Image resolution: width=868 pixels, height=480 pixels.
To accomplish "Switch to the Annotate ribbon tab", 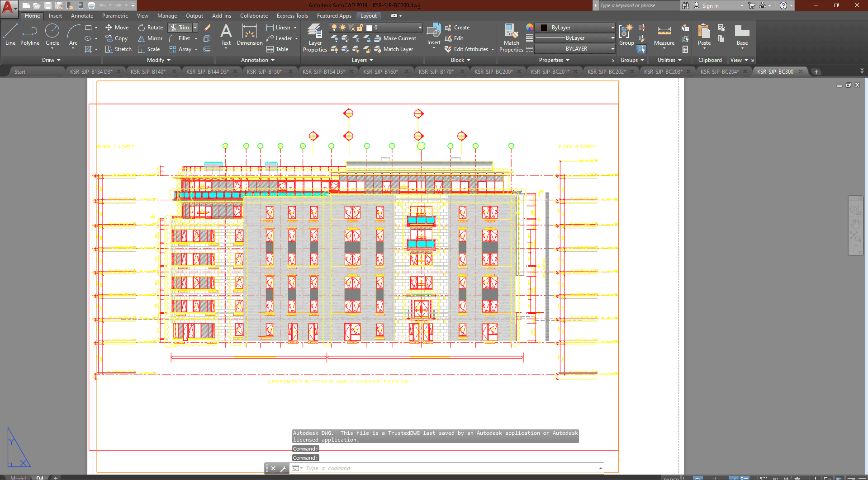I will point(82,16).
